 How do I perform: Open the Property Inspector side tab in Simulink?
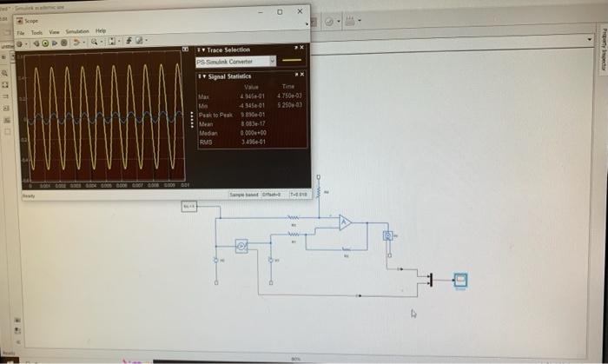tap(603, 49)
